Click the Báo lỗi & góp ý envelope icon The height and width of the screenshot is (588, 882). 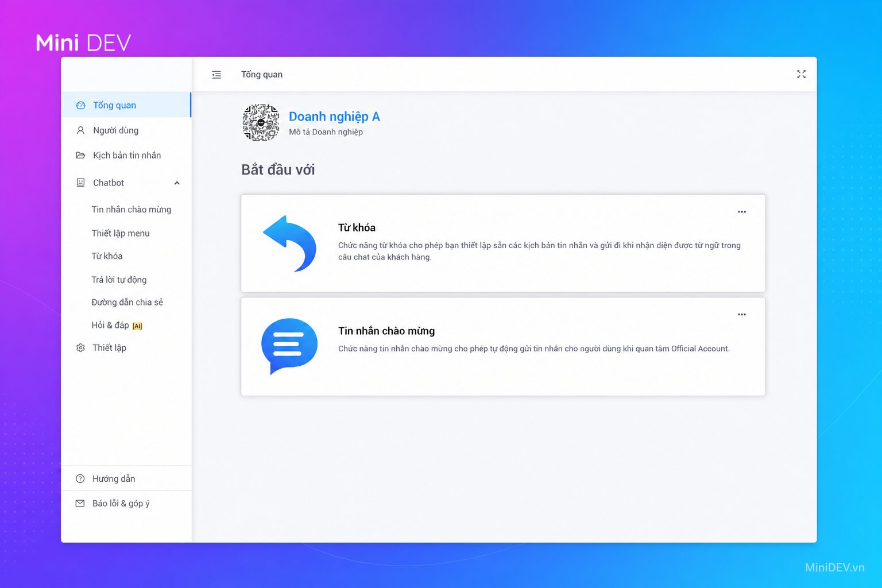point(80,503)
